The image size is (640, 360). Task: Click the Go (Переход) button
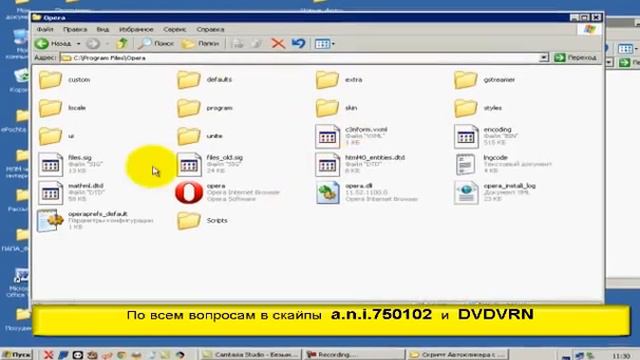pos(576,58)
